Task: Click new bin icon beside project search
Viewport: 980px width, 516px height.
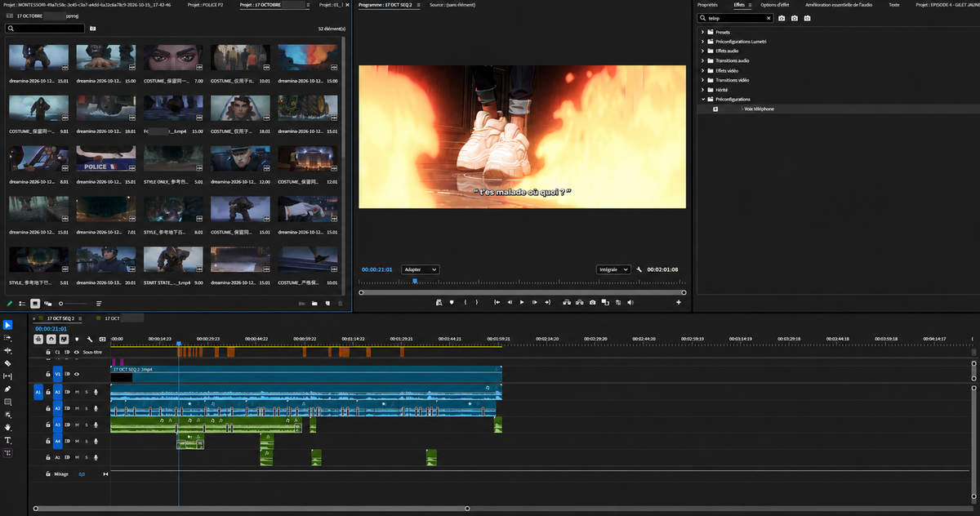Action: click(x=93, y=29)
